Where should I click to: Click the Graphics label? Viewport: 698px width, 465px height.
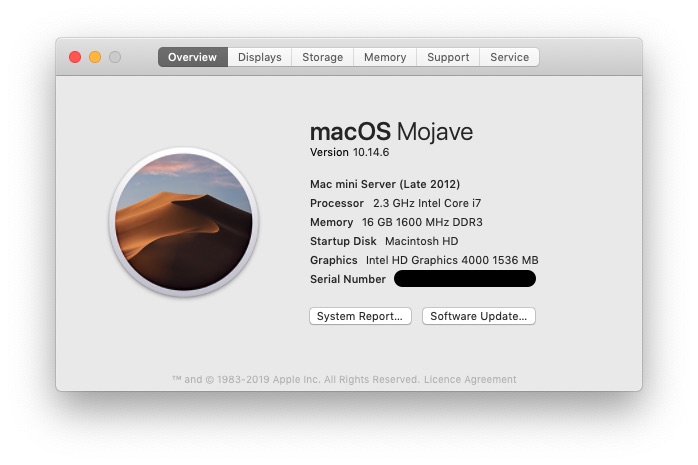333,260
